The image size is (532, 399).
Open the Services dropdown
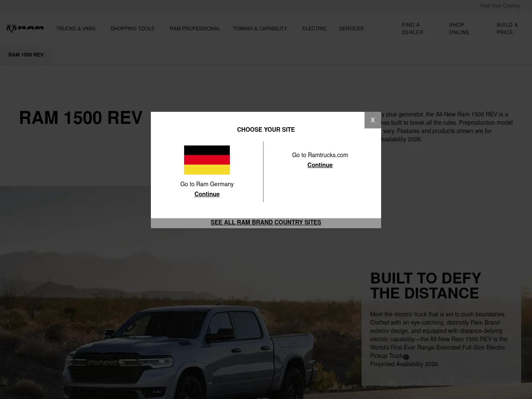351,29
